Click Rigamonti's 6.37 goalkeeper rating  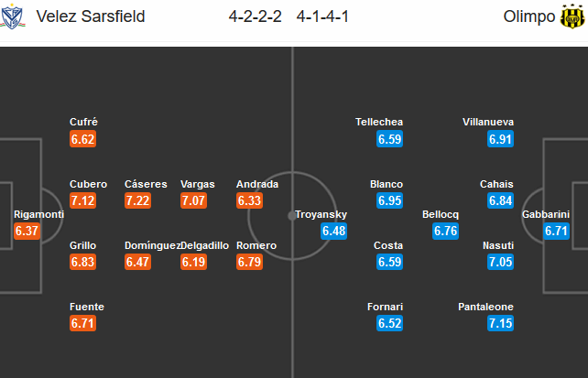pos(27,231)
